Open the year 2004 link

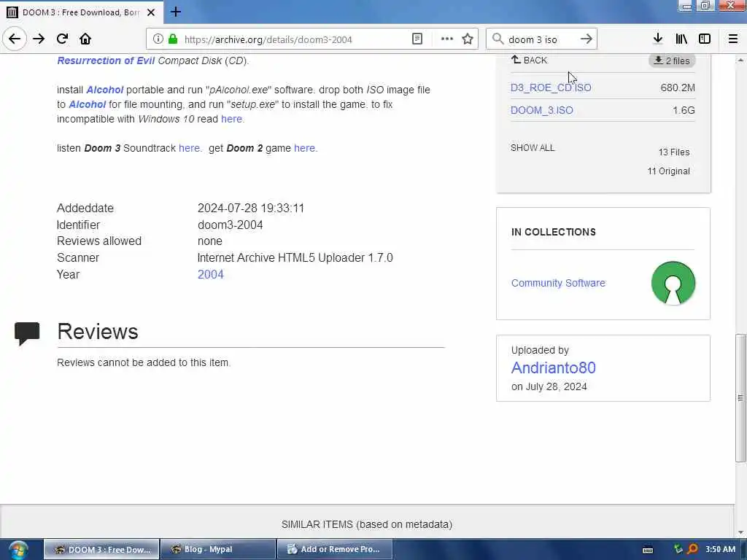pyautogui.click(x=211, y=274)
